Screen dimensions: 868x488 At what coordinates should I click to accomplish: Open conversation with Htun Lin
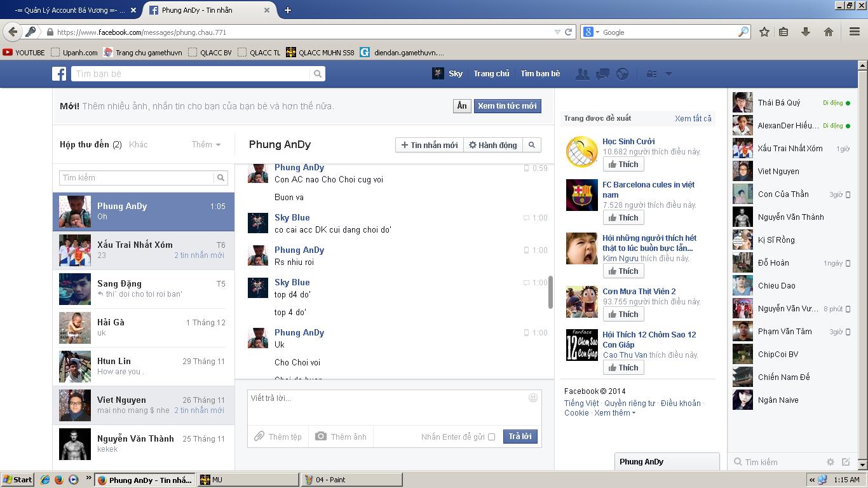point(144,367)
